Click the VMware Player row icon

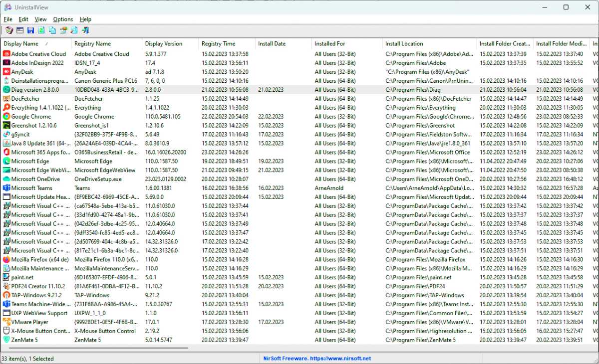tap(6, 322)
